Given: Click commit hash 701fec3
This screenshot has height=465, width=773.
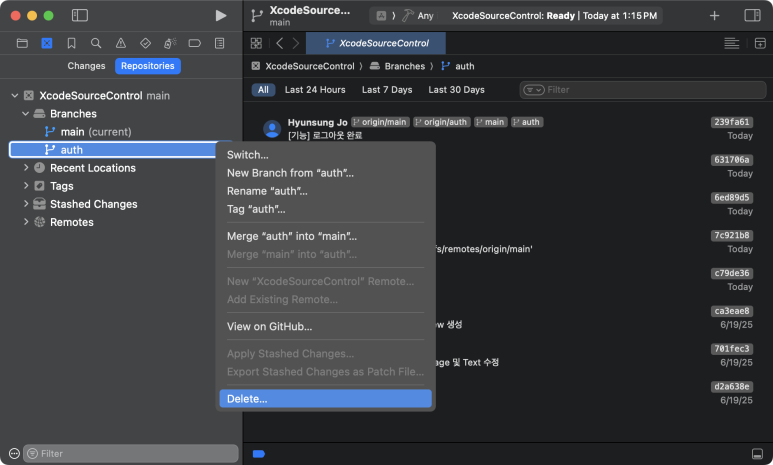Looking at the screenshot, I should (x=732, y=349).
